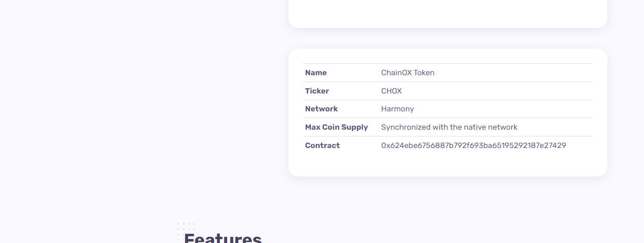Click the word Synchronized in supply value
Screen dimensions: 644x243
tap(406, 127)
